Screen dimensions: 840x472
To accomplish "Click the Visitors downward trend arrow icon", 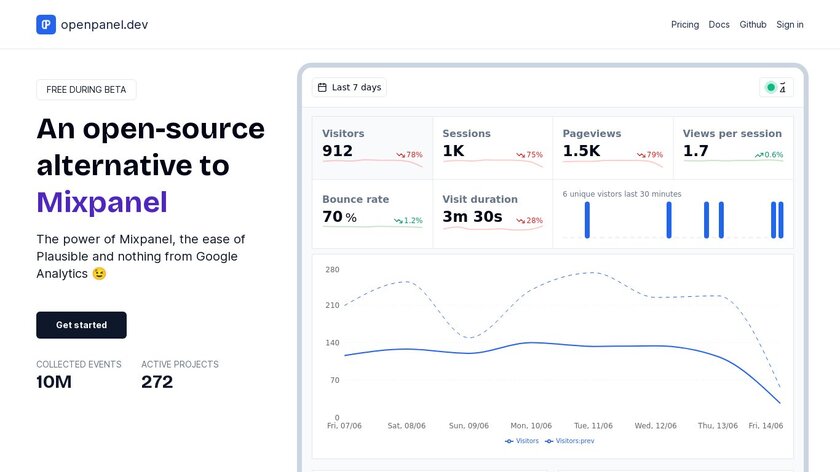I will pos(400,155).
